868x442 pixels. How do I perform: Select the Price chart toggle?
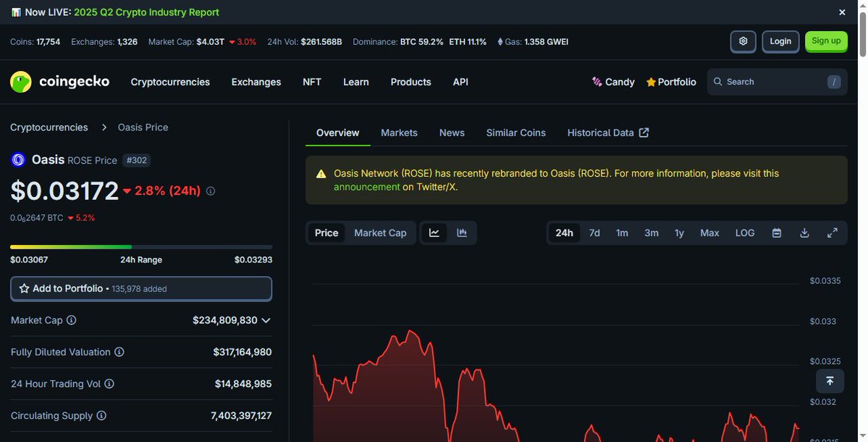coord(326,233)
